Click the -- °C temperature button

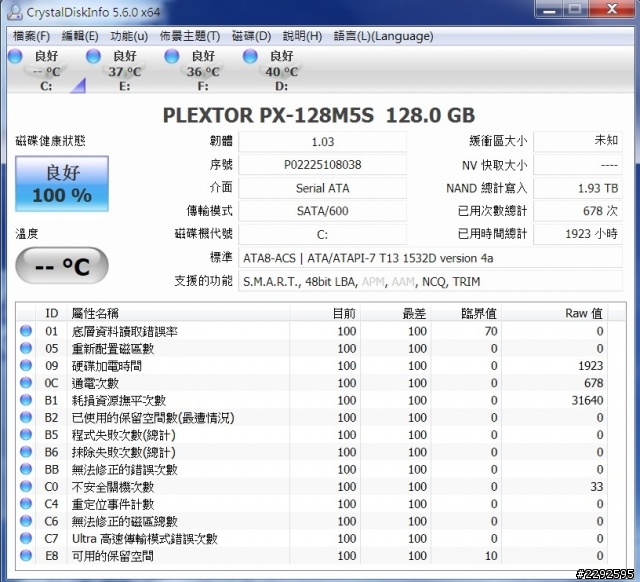(62, 266)
